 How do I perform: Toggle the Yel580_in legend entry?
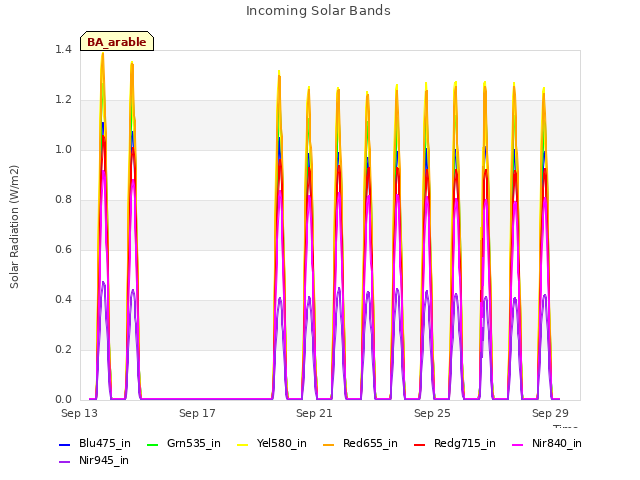coord(272,444)
